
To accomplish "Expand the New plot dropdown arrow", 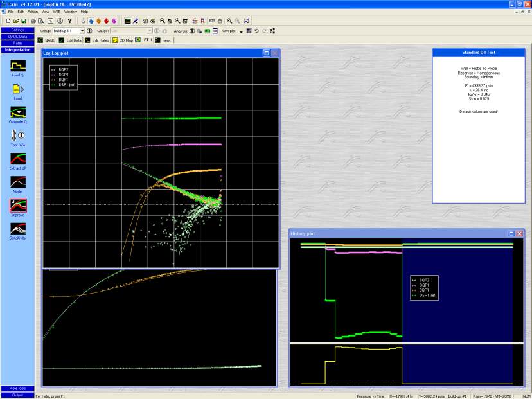I will (x=241, y=31).
